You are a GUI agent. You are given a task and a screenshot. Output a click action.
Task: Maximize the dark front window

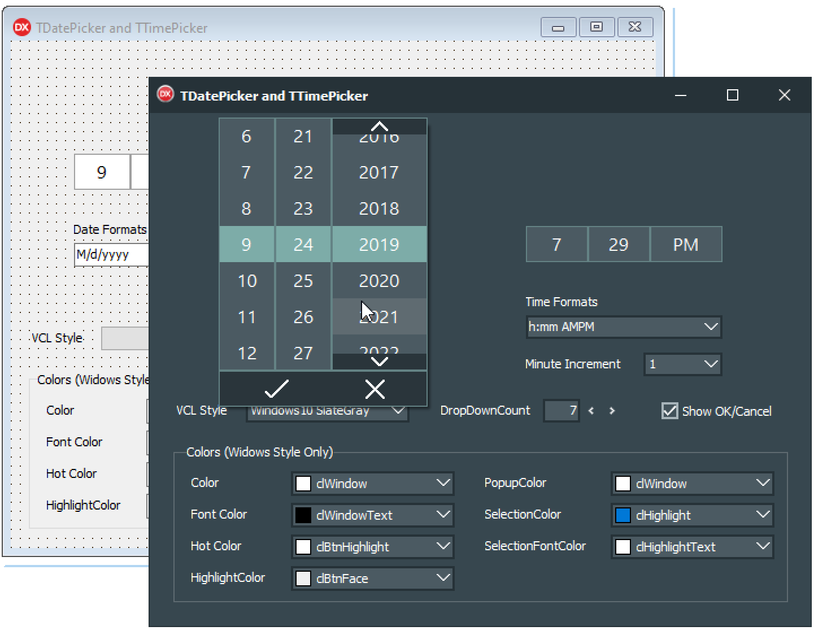[733, 95]
